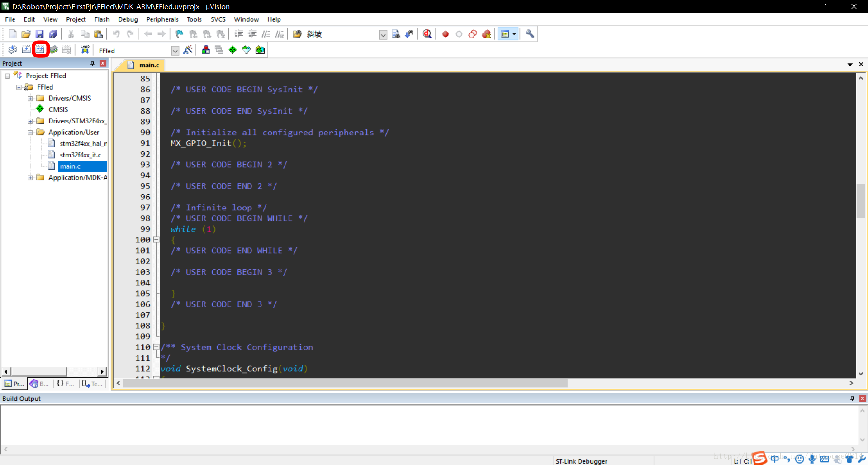Open the Peripherals menu
Viewport: 868px width, 465px height.
(162, 19)
